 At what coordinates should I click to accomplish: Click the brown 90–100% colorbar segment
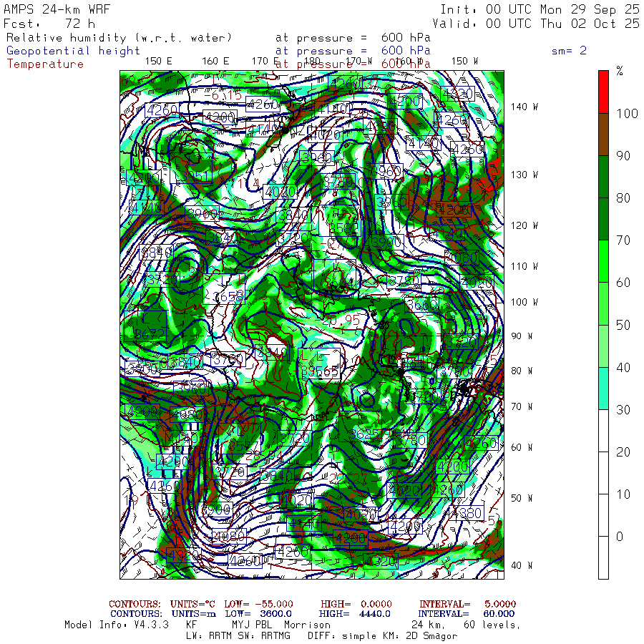click(603, 135)
